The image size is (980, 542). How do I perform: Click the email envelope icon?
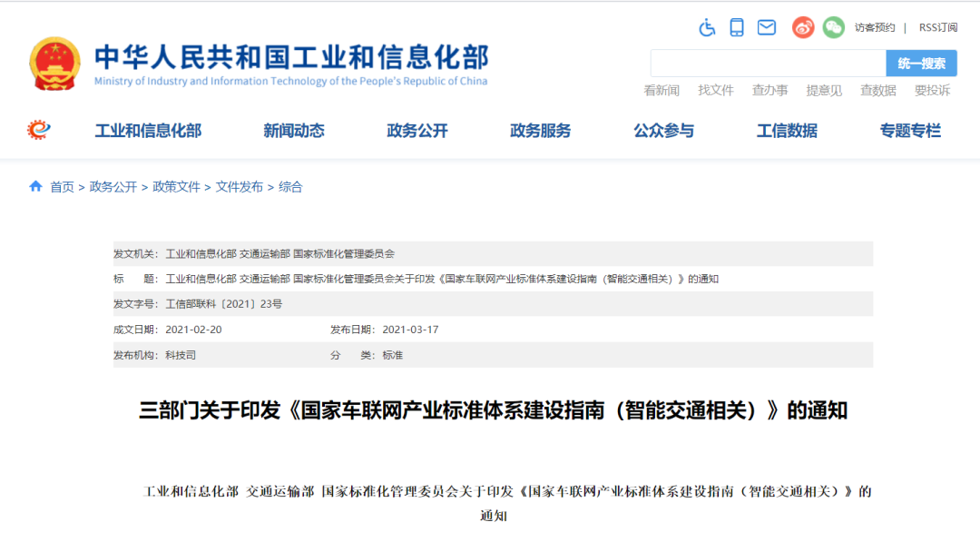(767, 27)
